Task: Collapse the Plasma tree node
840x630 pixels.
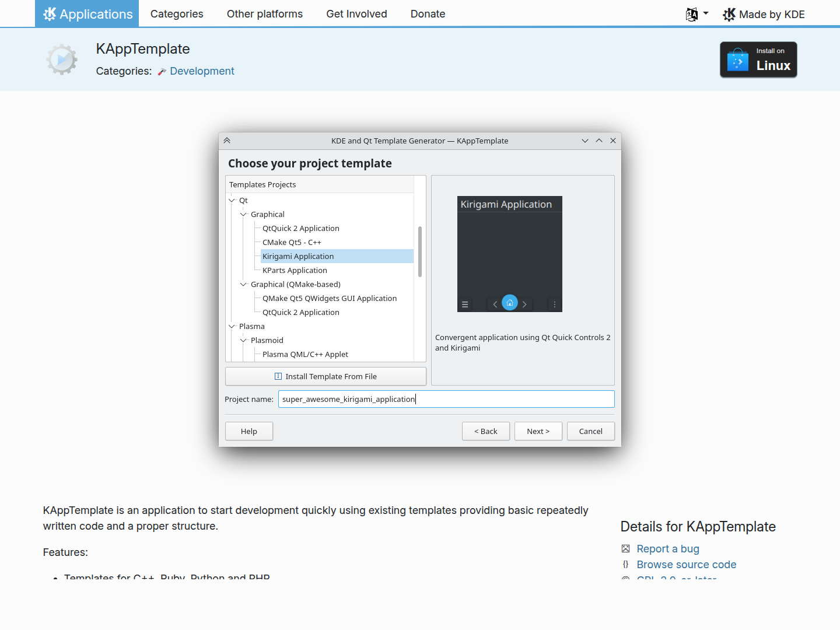Action: 232,326
